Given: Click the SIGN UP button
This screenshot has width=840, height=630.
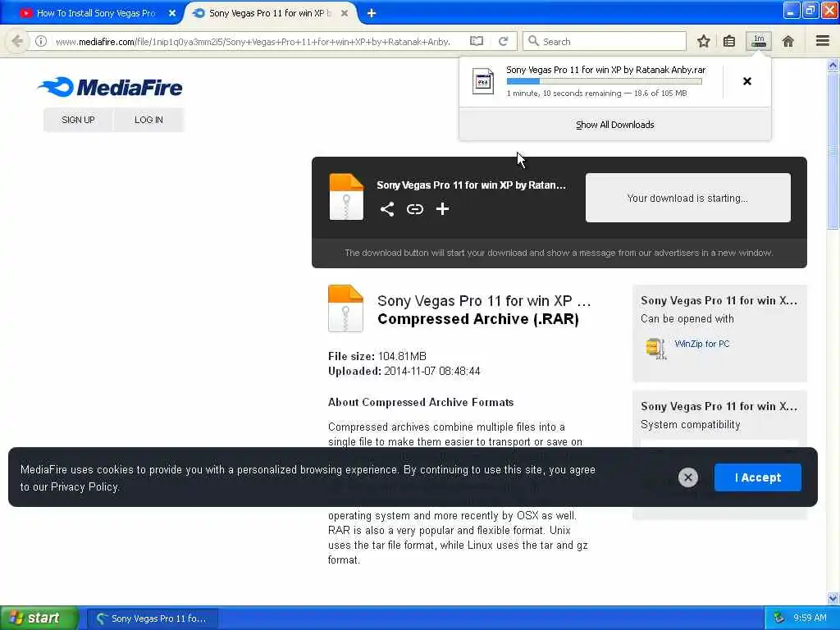Looking at the screenshot, I should pos(78,120).
